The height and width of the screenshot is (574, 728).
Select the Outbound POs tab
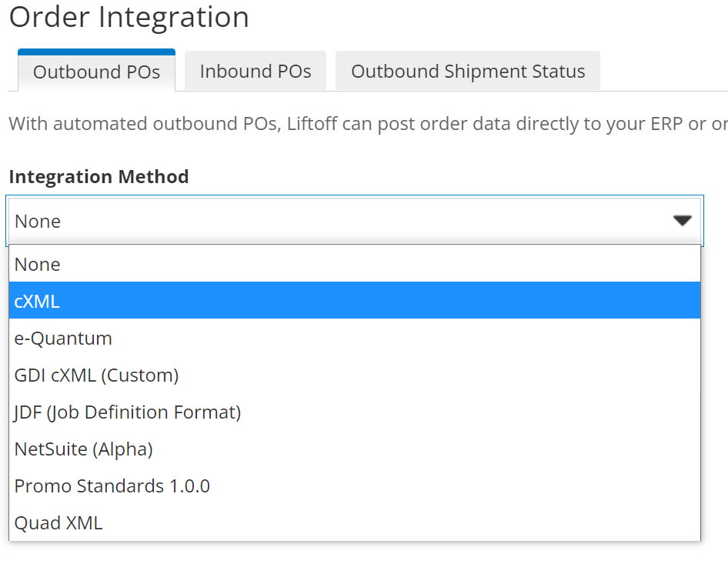pos(96,72)
